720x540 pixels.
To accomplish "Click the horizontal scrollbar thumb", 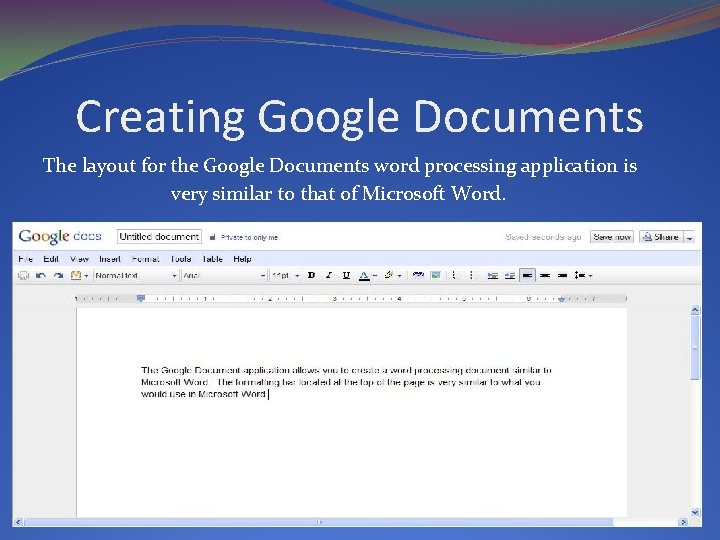I will [x=319, y=522].
